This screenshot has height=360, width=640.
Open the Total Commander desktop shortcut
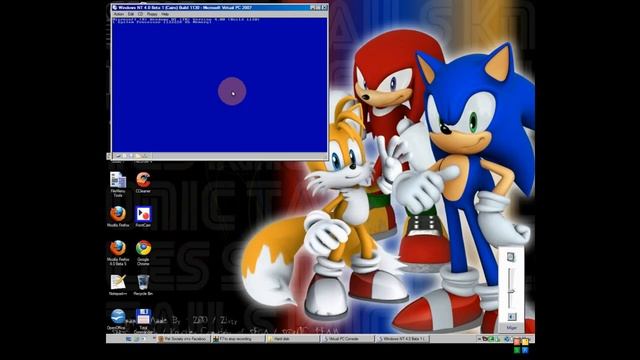pos(143,321)
